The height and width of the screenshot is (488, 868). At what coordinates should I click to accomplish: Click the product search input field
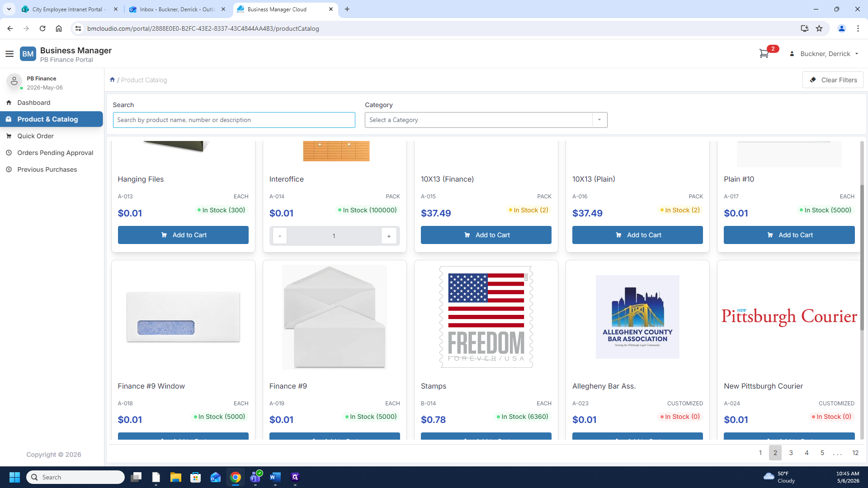tap(234, 120)
